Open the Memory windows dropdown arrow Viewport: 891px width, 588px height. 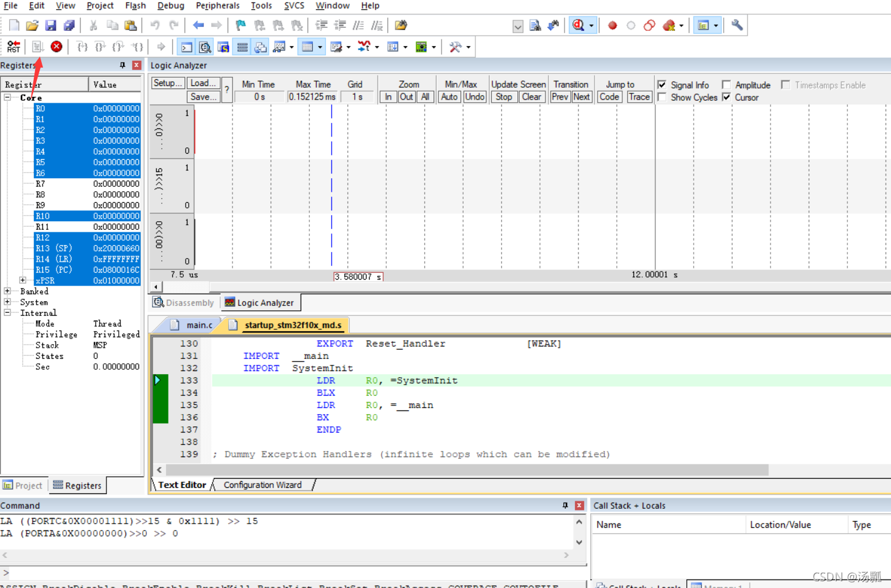tap(320, 47)
